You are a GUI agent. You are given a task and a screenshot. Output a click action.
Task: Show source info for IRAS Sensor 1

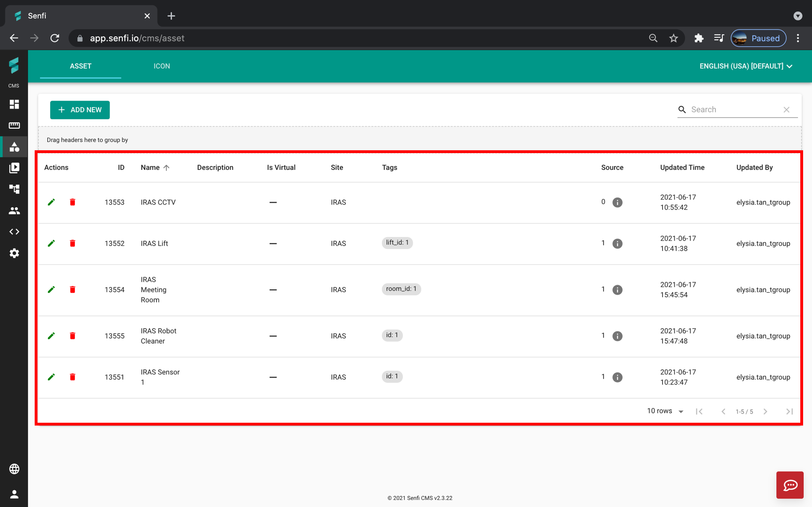tap(618, 377)
